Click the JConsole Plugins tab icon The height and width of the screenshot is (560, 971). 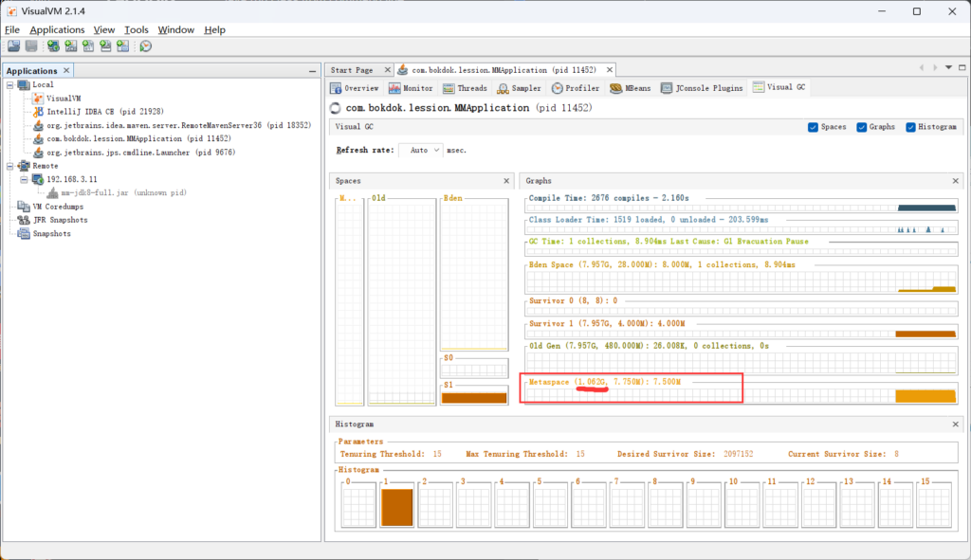667,88
